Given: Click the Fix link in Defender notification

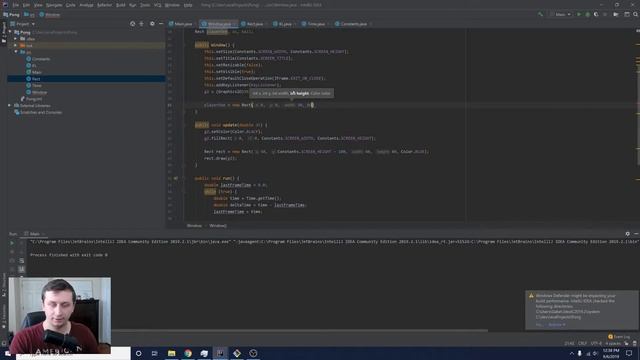Looking at the screenshot, I should [539, 324].
